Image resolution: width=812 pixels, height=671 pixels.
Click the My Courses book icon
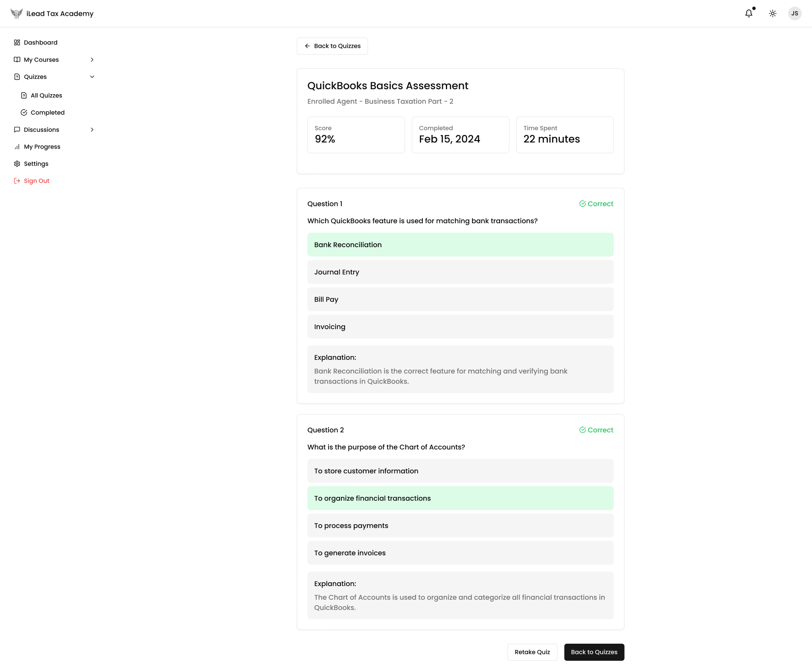click(17, 60)
